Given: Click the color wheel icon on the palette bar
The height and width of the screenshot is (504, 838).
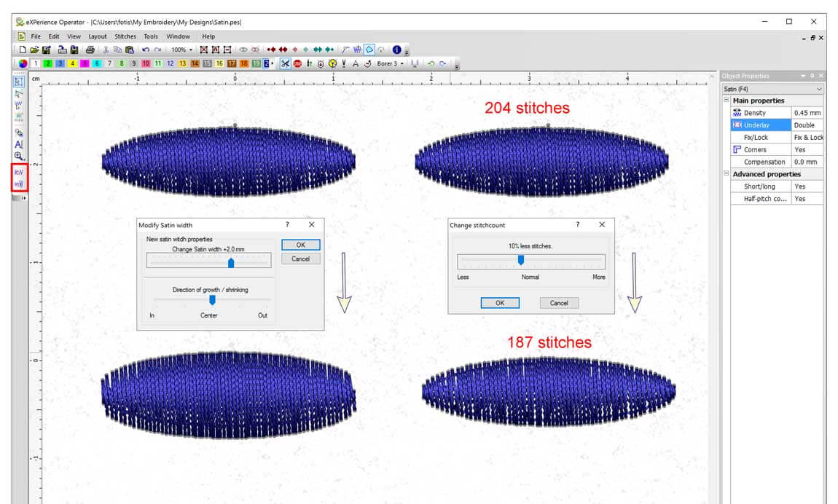Looking at the screenshot, I should [x=23, y=64].
